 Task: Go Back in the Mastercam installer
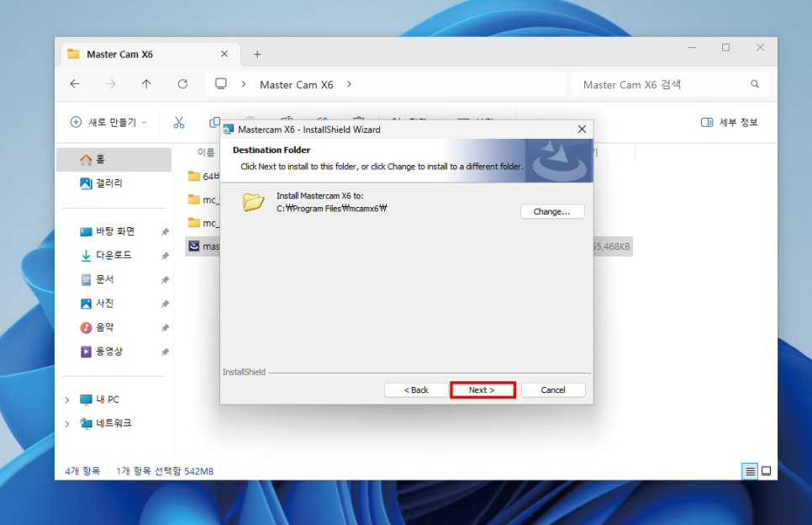(x=416, y=390)
